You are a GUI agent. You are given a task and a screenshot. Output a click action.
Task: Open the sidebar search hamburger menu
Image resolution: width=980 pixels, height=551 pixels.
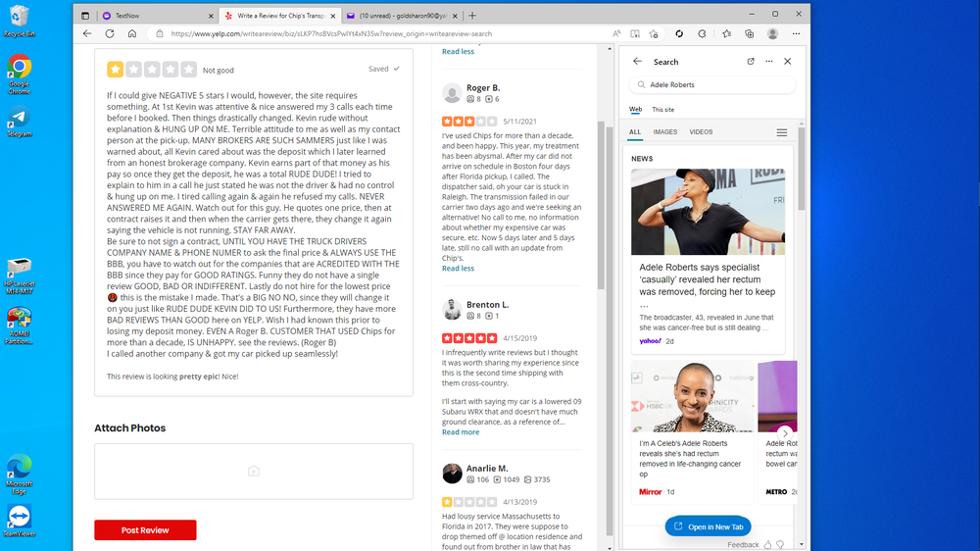pos(782,132)
